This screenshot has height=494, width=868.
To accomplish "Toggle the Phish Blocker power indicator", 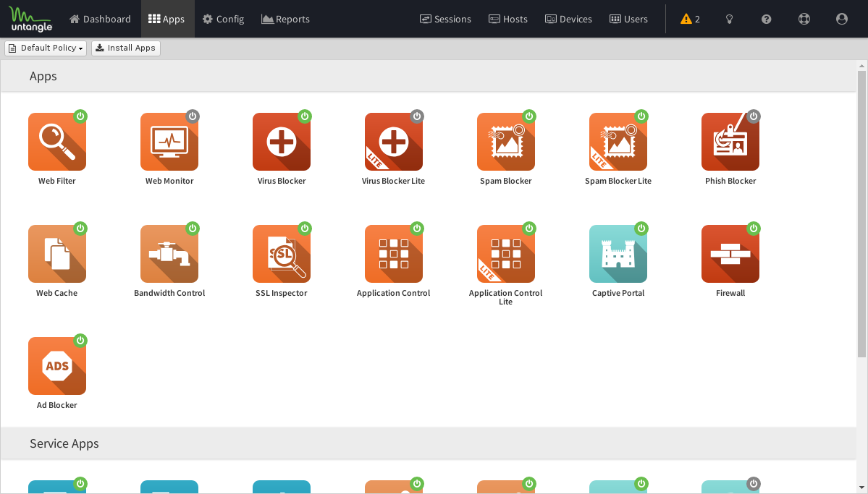I will pyautogui.click(x=754, y=116).
